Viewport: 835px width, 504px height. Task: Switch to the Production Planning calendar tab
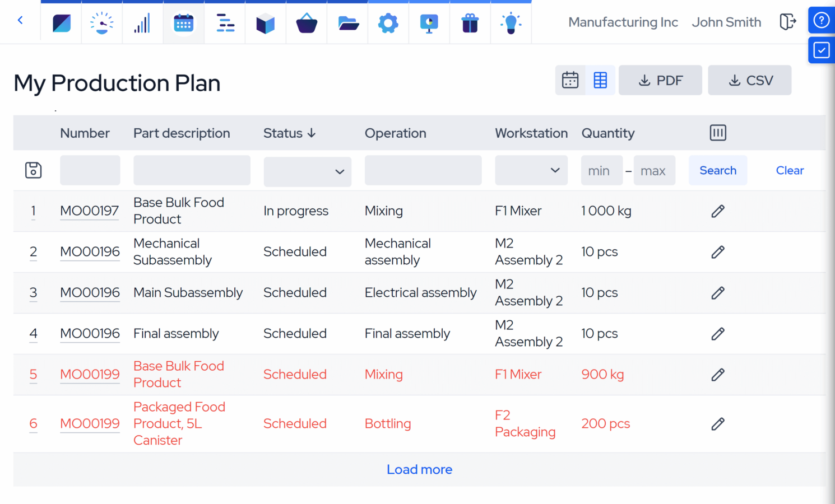[184, 22]
